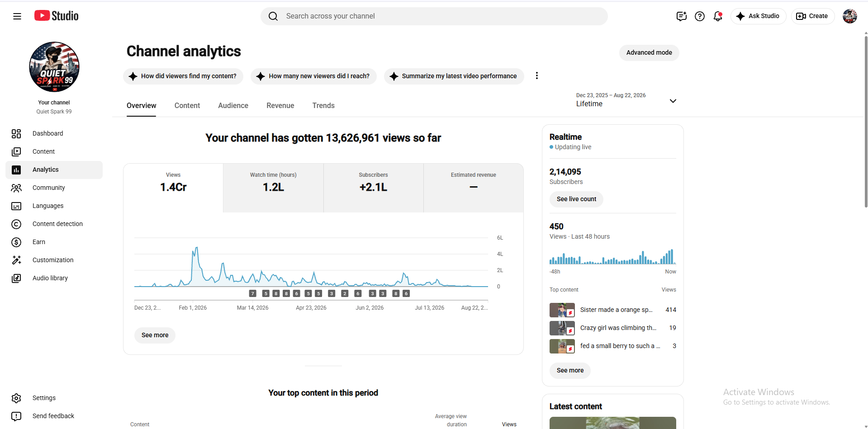Open the account avatar menu
This screenshot has height=429, width=868.
850,16
